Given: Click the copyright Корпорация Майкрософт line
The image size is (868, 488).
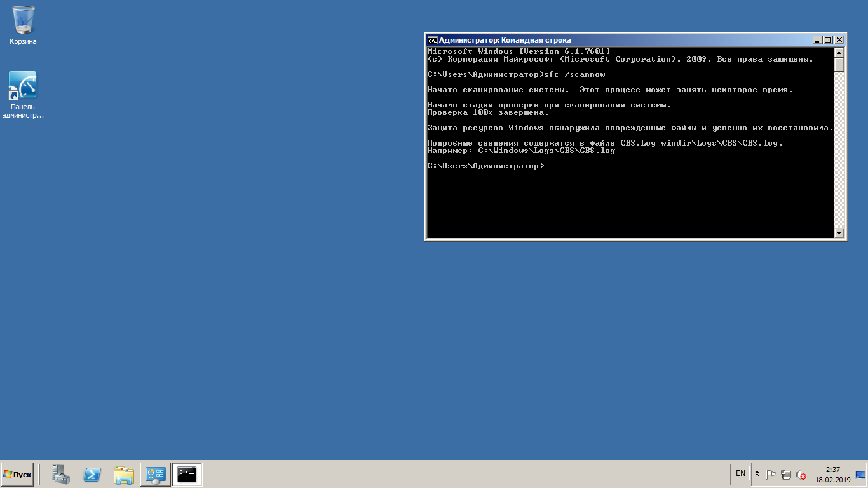Looking at the screenshot, I should [620, 59].
